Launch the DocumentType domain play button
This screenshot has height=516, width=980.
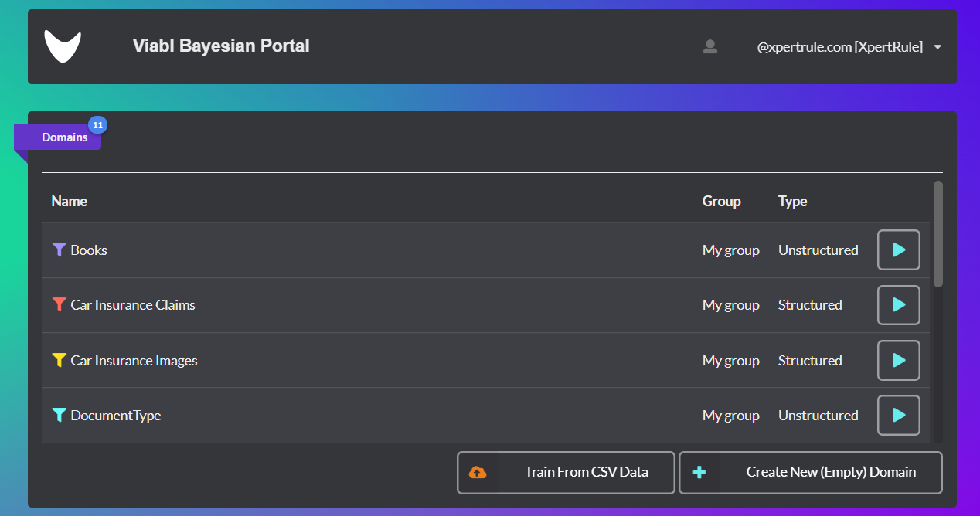click(898, 416)
